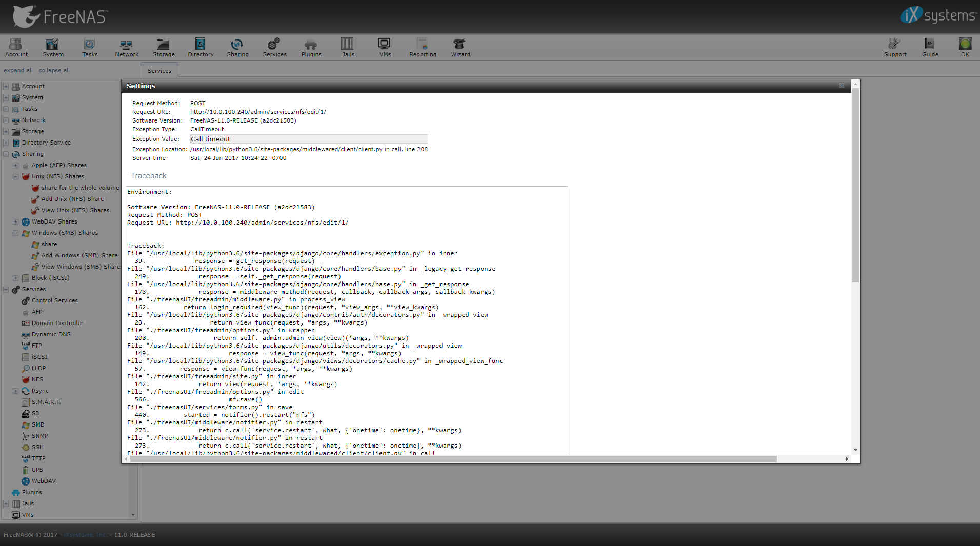The image size is (980, 546).
Task: Expand the Rsync tree node
Action: (15, 391)
